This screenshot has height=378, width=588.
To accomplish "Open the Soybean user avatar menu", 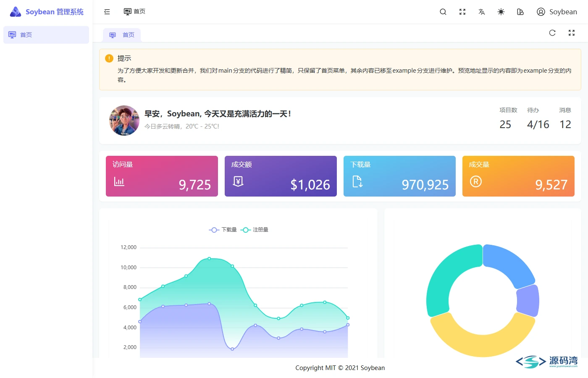I will point(557,12).
